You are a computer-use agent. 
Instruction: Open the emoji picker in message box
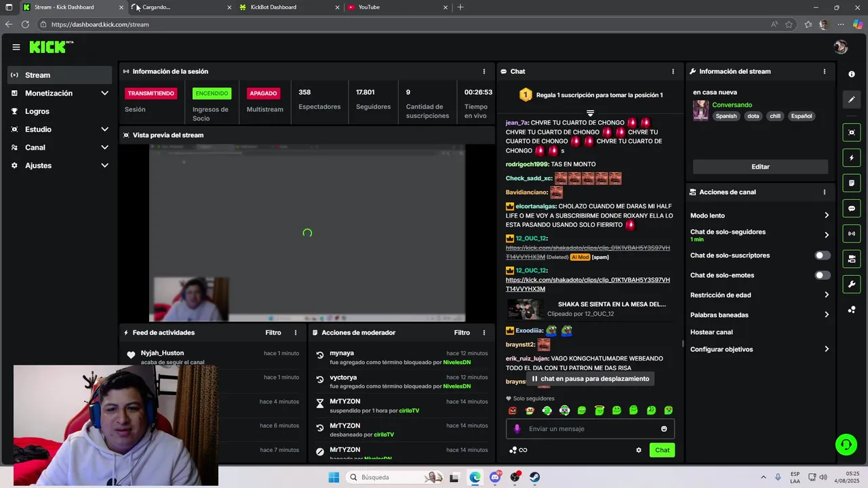click(x=664, y=428)
